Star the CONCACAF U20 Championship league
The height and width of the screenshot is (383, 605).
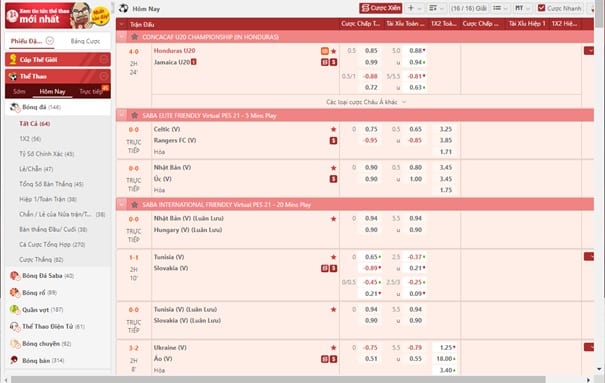click(134, 37)
